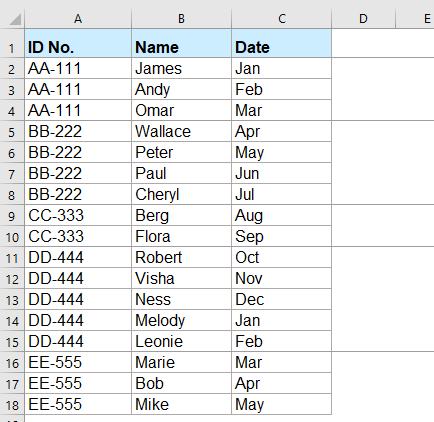
Task: Click the ID No. header cell
Action: [78, 43]
